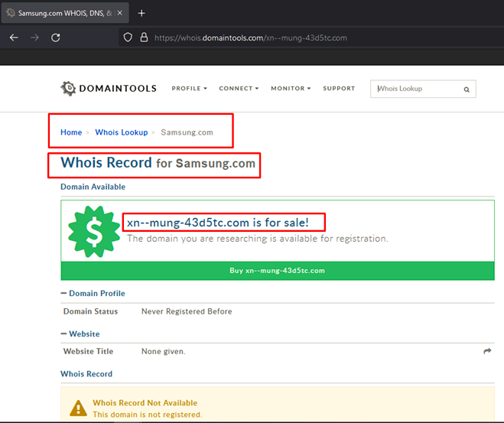The width and height of the screenshot is (504, 423).
Task: Open the MONITOR dropdown menu
Action: click(291, 89)
